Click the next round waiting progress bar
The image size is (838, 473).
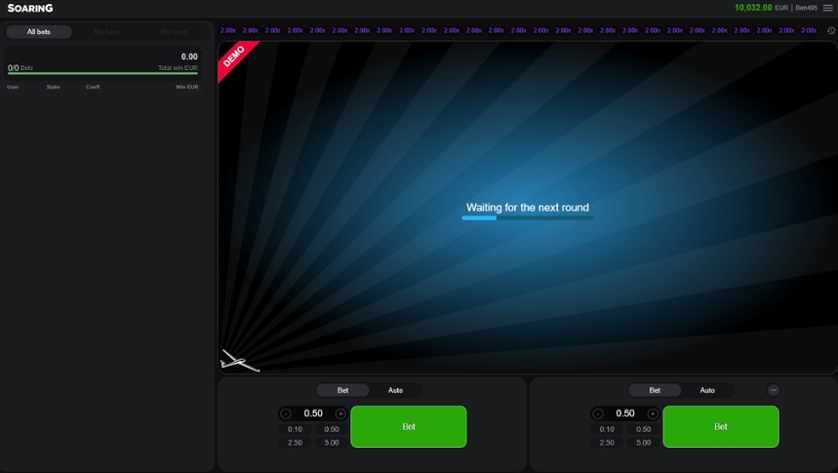(528, 218)
